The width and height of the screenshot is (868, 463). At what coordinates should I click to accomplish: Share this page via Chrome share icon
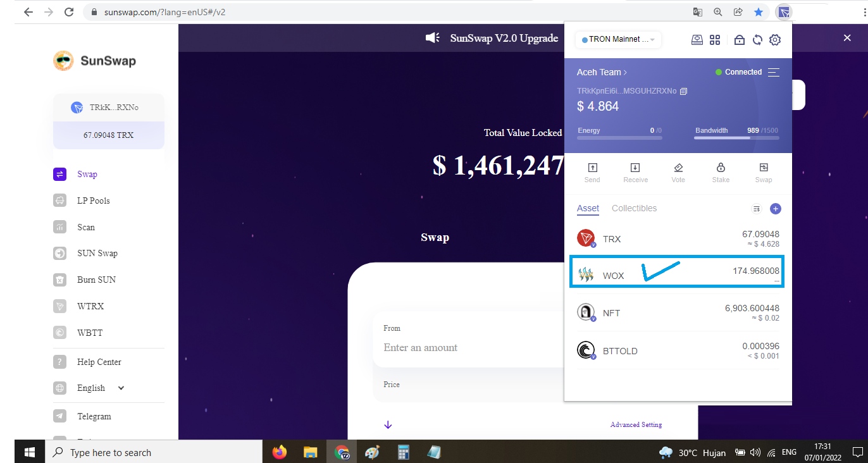click(738, 12)
